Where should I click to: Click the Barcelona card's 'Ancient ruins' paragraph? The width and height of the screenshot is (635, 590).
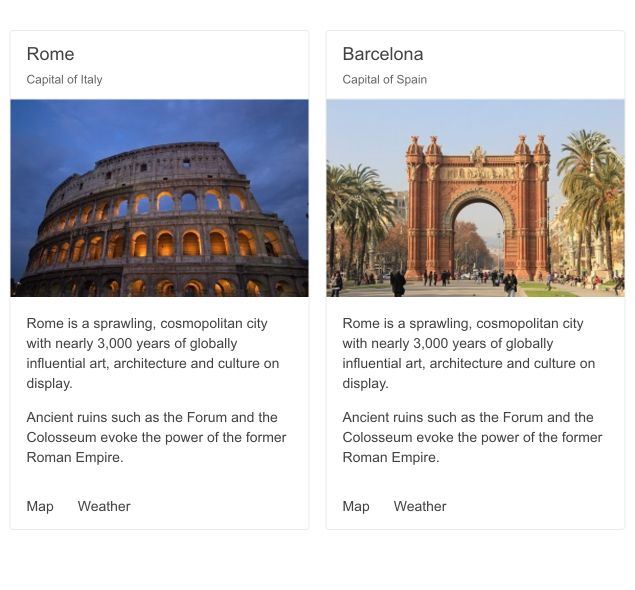472,437
